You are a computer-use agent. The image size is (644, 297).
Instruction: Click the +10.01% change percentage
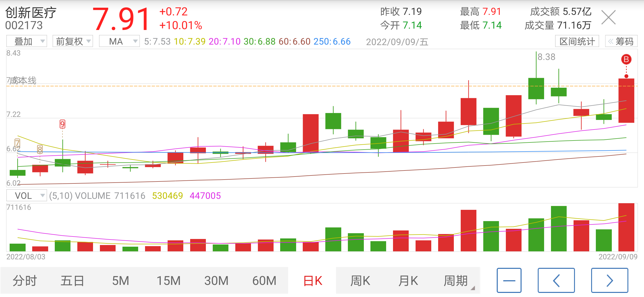181,26
